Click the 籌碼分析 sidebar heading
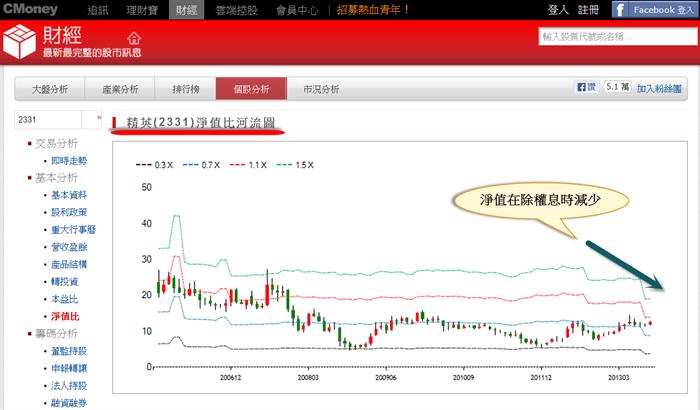 [56, 334]
